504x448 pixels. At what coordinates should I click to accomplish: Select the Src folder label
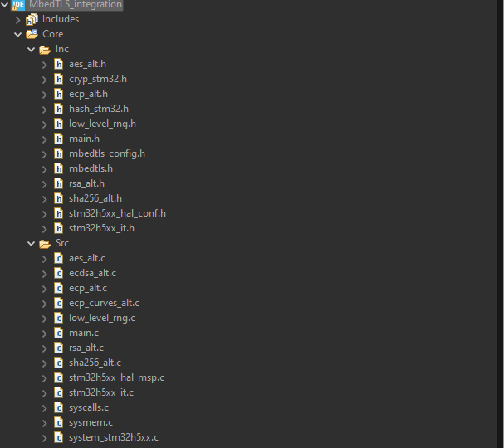click(x=62, y=243)
